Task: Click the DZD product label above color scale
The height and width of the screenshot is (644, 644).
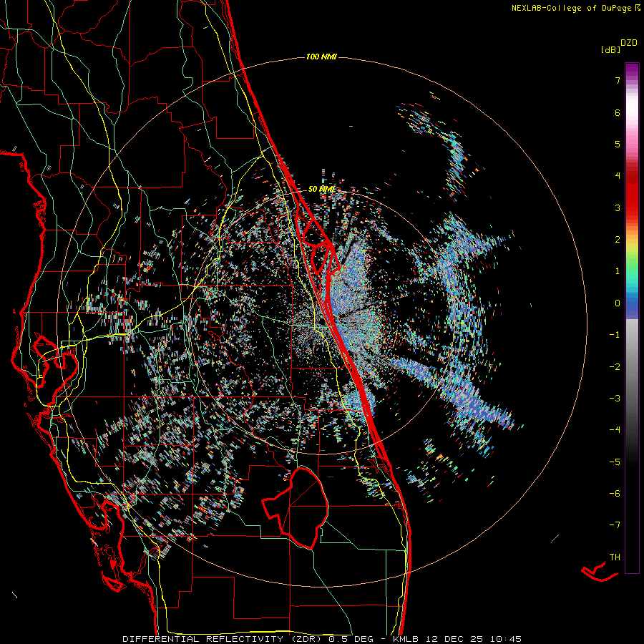Action: tap(629, 43)
